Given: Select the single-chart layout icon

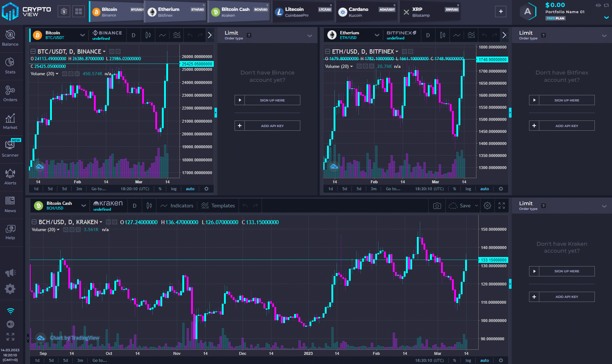Looking at the screenshot, I should pos(64,11).
